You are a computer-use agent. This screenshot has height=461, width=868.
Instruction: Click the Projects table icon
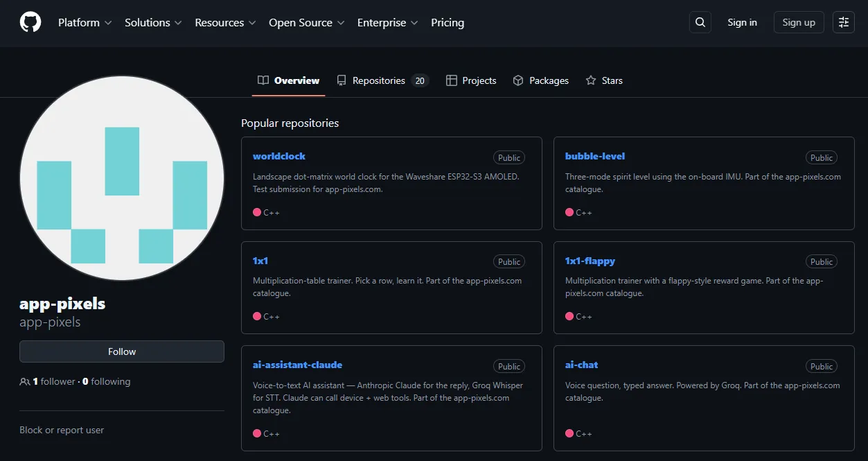point(452,80)
